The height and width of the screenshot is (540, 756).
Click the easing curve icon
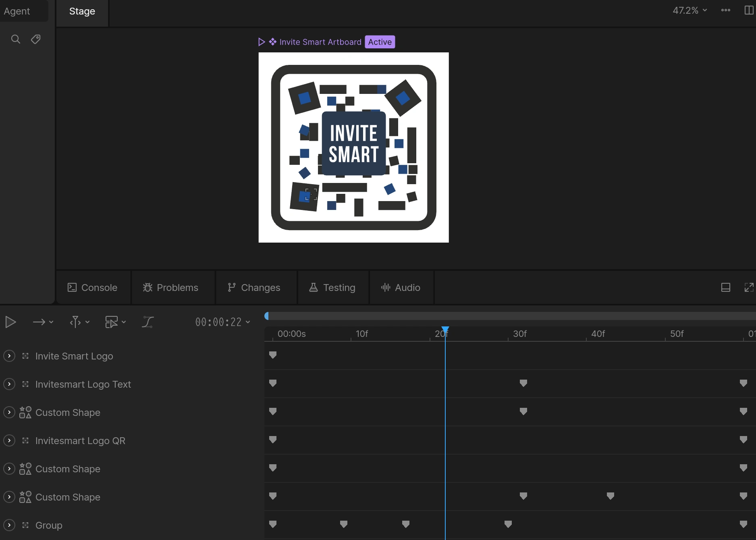[x=148, y=322]
